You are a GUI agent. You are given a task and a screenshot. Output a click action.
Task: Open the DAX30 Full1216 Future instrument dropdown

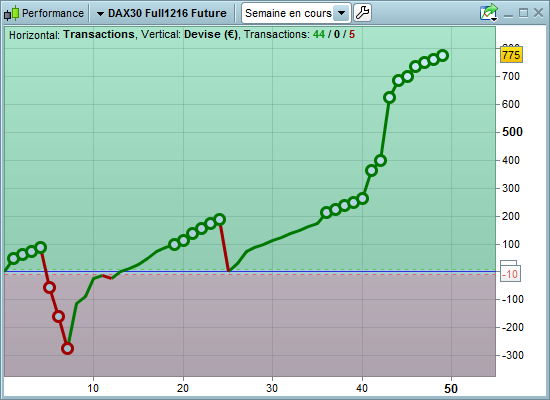162,13
